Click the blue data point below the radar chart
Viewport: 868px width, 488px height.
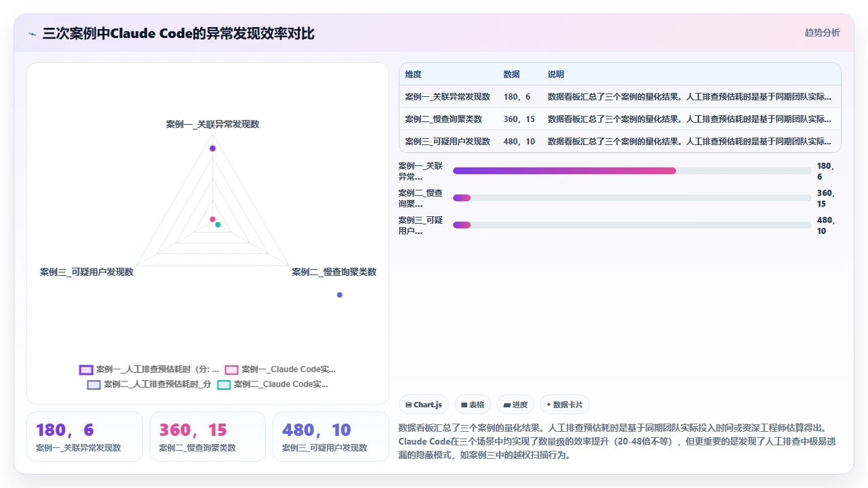tap(340, 295)
